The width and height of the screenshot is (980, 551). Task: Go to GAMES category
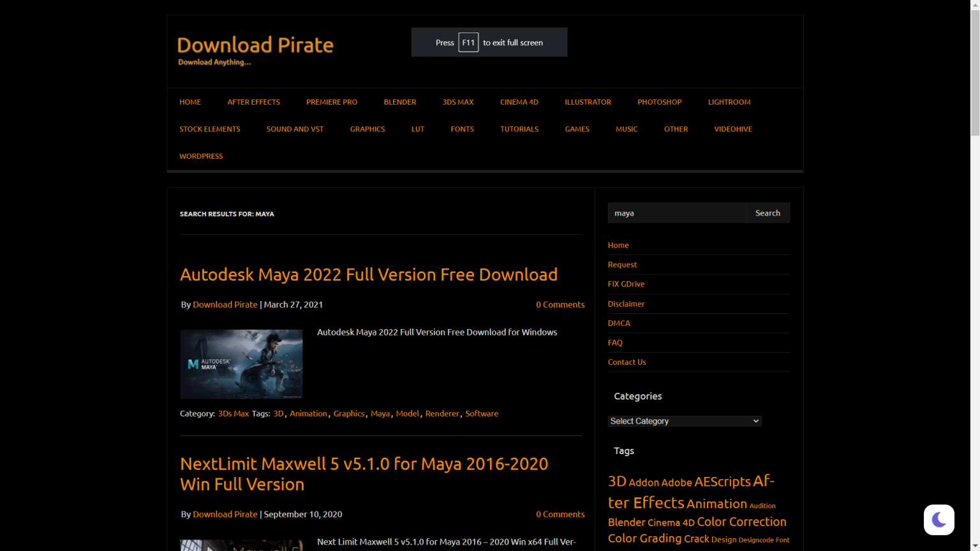tap(577, 129)
